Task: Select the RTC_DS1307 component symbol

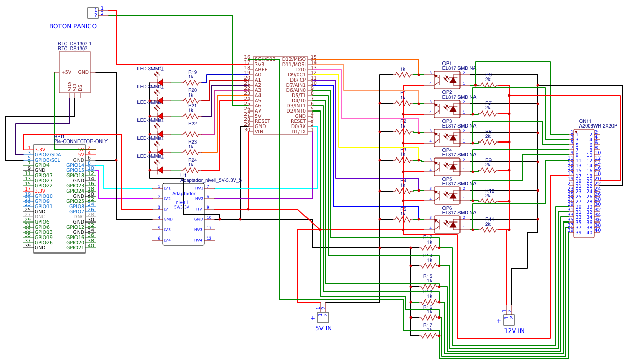Action: (x=74, y=72)
